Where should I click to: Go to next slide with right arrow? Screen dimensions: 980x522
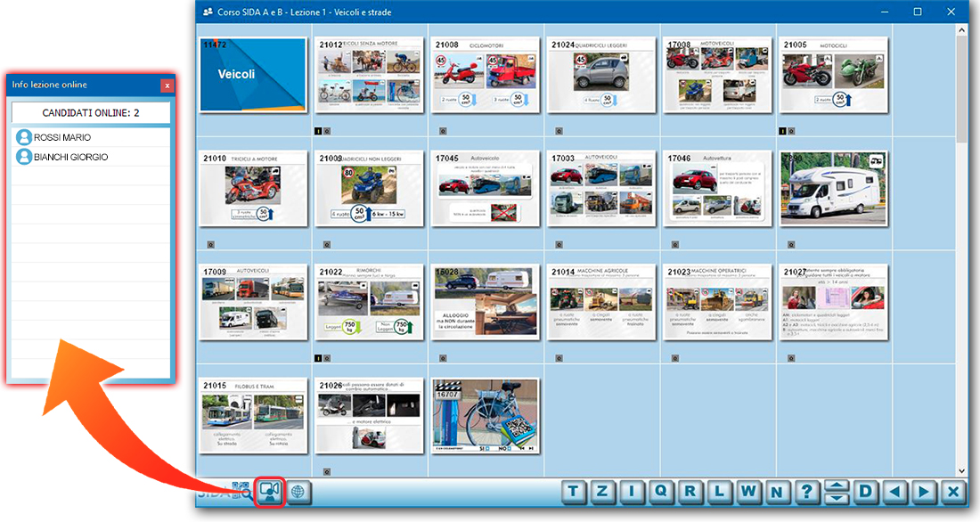click(924, 492)
